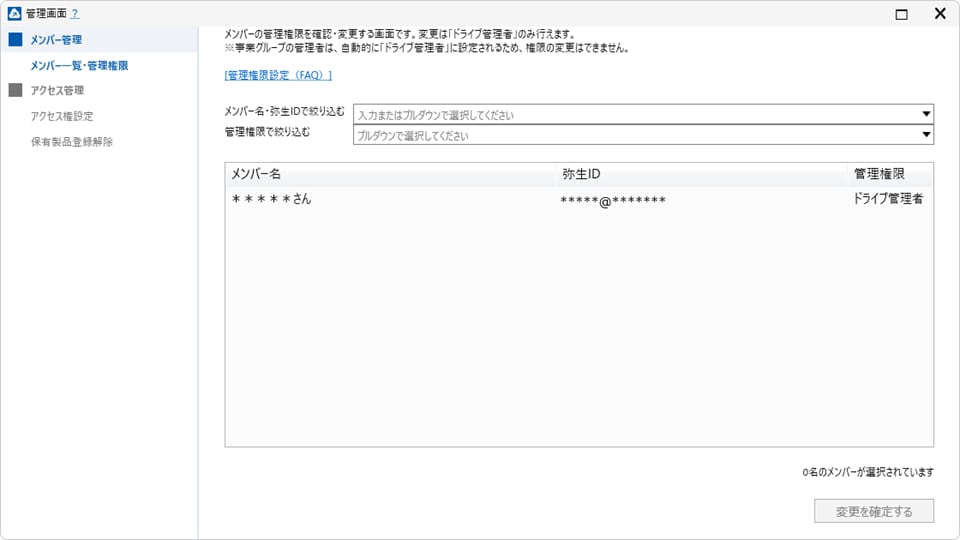Open the メンバー管理 section

[56, 40]
